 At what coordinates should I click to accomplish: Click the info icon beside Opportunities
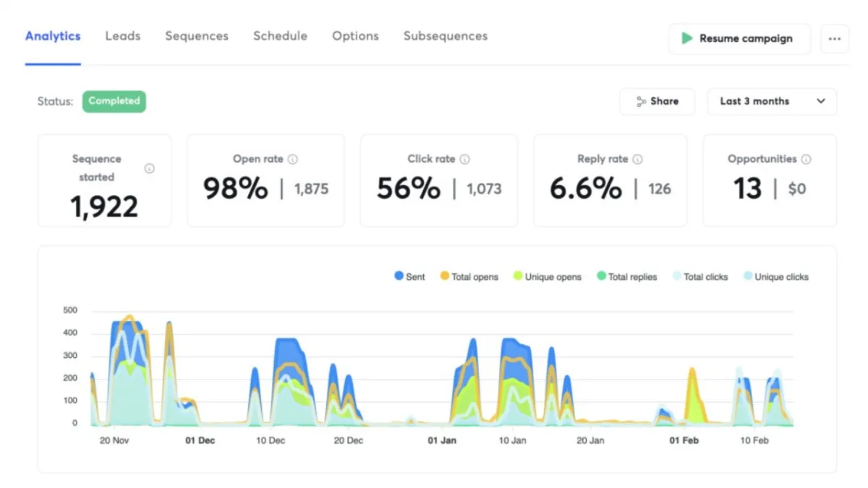point(806,159)
